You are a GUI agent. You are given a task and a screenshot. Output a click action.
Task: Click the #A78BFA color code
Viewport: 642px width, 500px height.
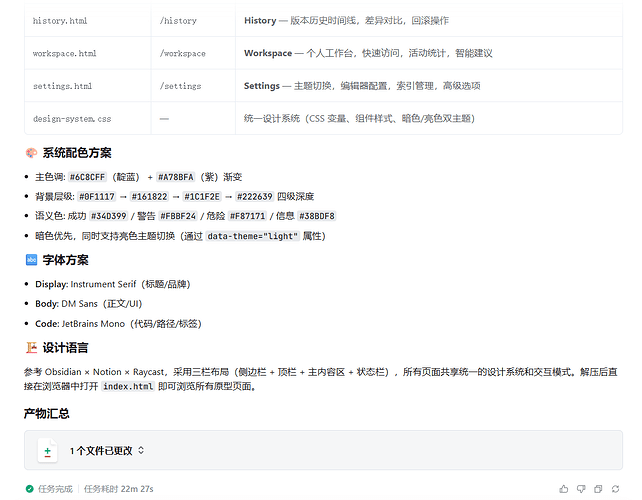(176, 177)
